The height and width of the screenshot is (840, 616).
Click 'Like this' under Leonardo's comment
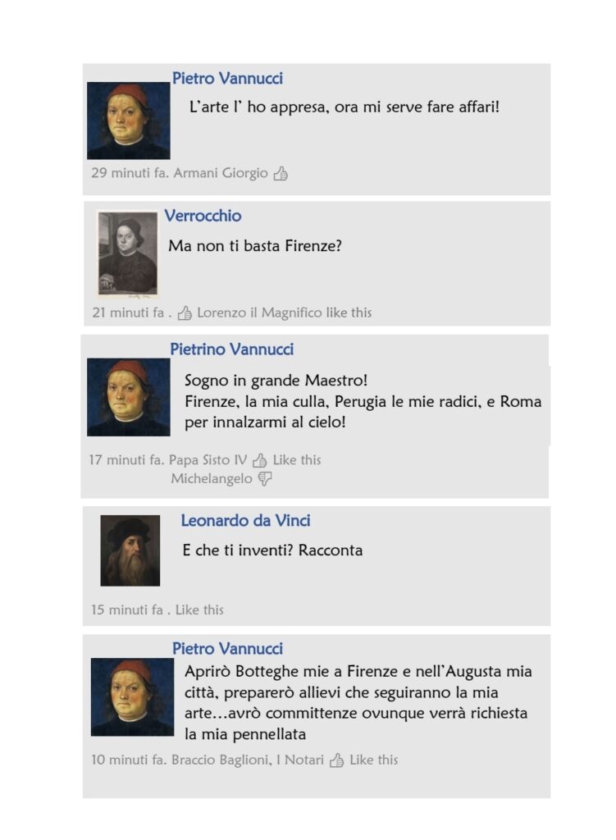click(x=199, y=609)
